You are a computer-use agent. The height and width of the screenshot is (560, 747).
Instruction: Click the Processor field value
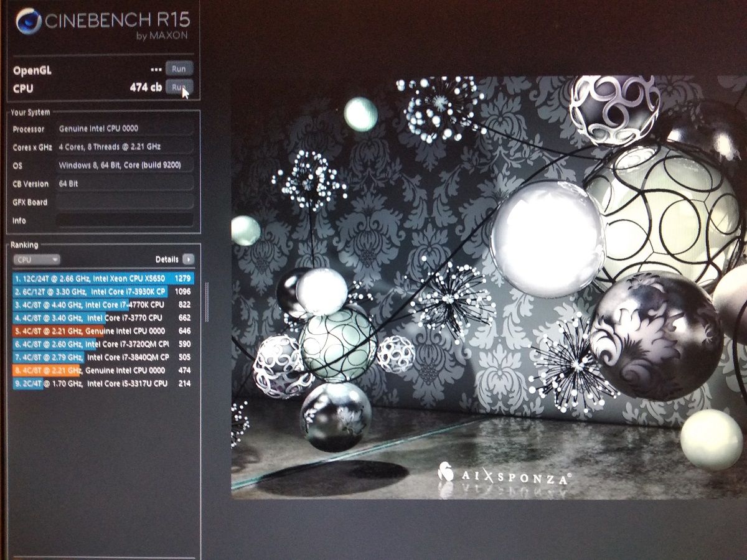(x=125, y=129)
